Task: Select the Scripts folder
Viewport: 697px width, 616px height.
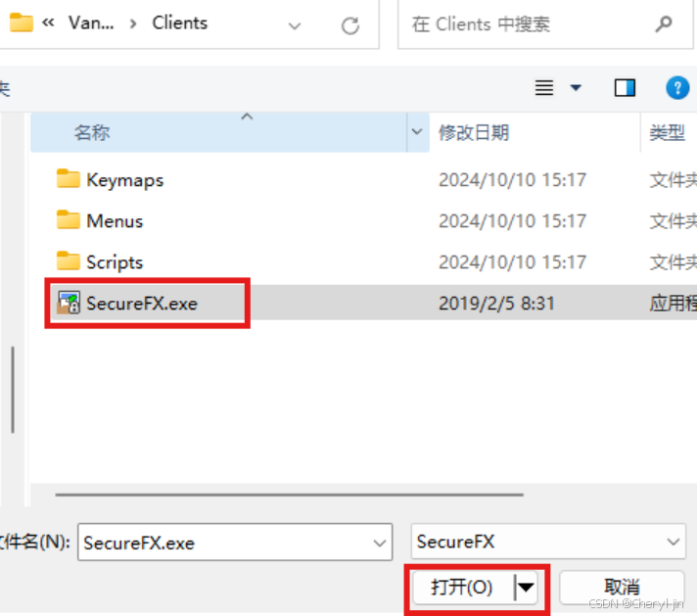Action: point(100,261)
